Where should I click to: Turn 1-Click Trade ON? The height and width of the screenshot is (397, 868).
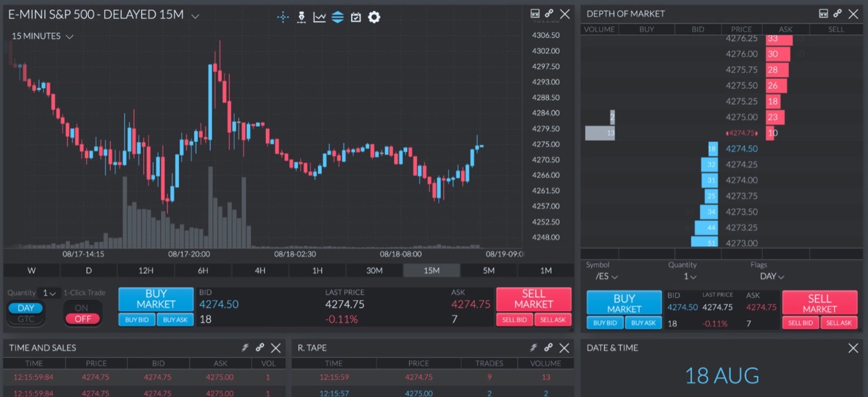tap(82, 308)
